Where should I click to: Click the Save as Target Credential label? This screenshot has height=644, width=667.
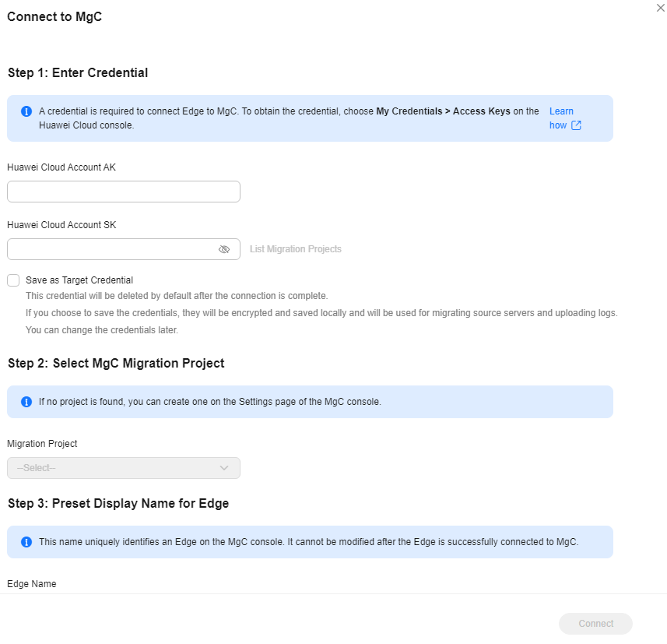pyautogui.click(x=79, y=280)
